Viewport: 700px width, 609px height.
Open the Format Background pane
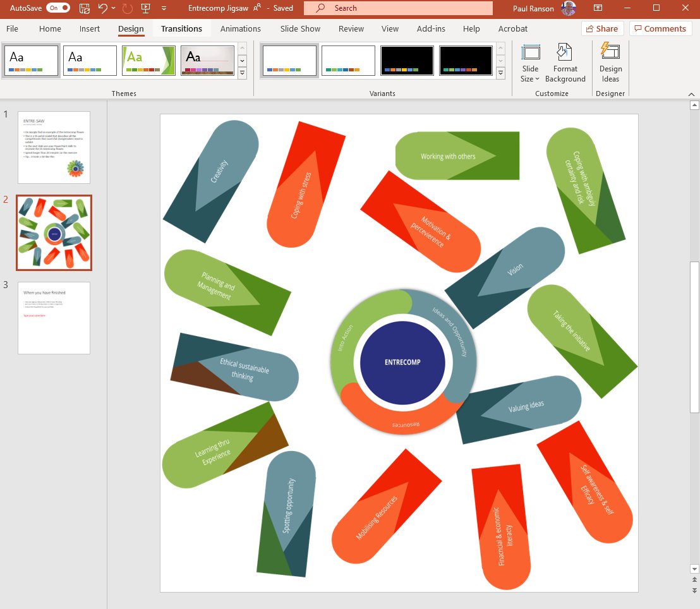[565, 62]
